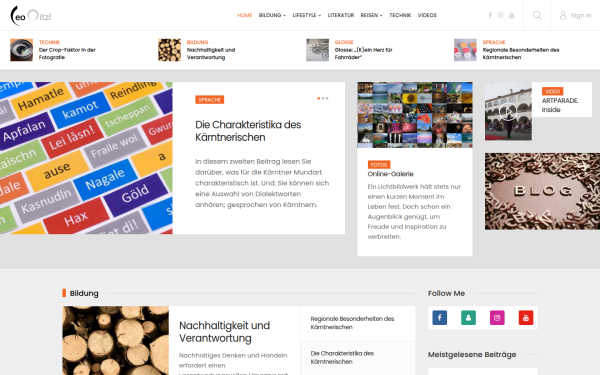Click the TECHNIK category label
This screenshot has width=600, height=375.
coord(49,42)
